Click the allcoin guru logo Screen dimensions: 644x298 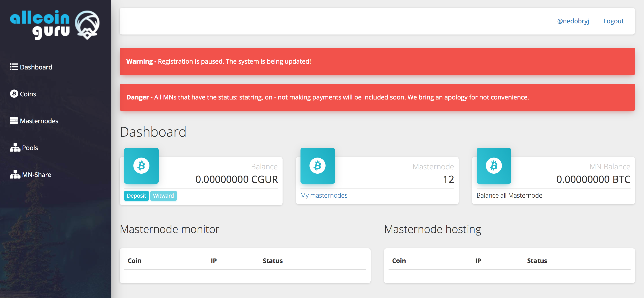tap(55, 25)
